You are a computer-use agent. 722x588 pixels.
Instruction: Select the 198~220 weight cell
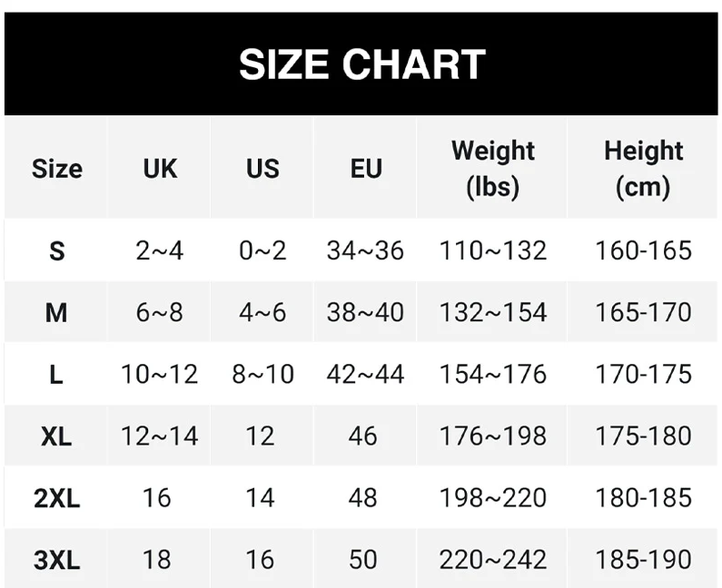pyautogui.click(x=493, y=498)
